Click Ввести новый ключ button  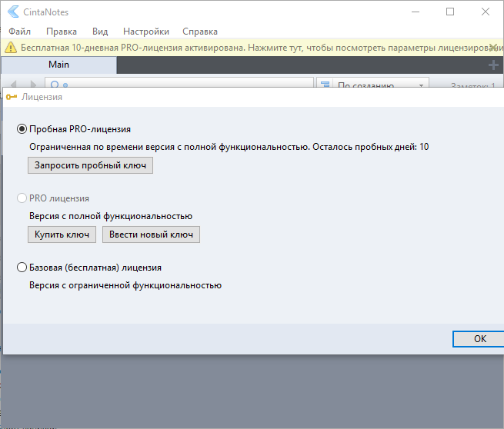click(151, 234)
